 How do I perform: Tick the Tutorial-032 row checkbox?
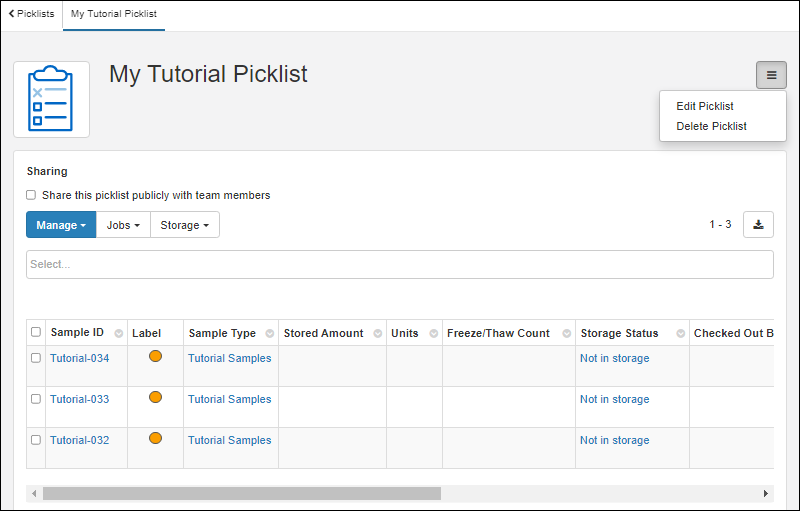pos(36,440)
